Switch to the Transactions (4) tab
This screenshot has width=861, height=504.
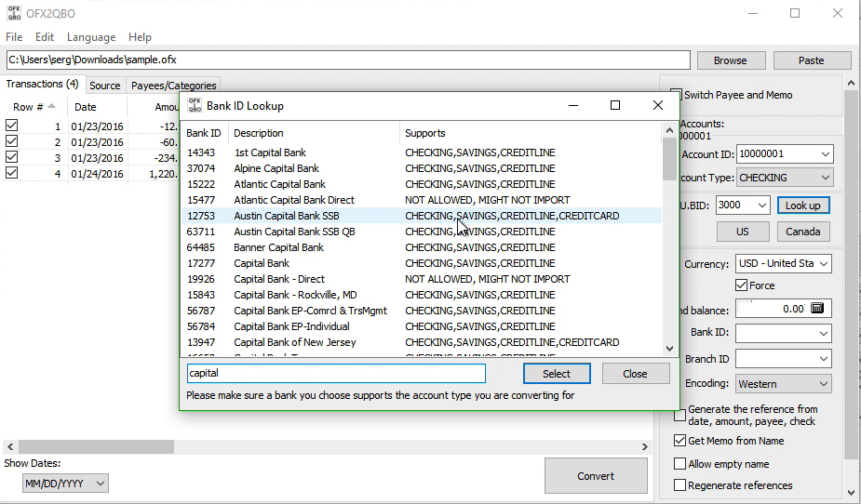42,84
